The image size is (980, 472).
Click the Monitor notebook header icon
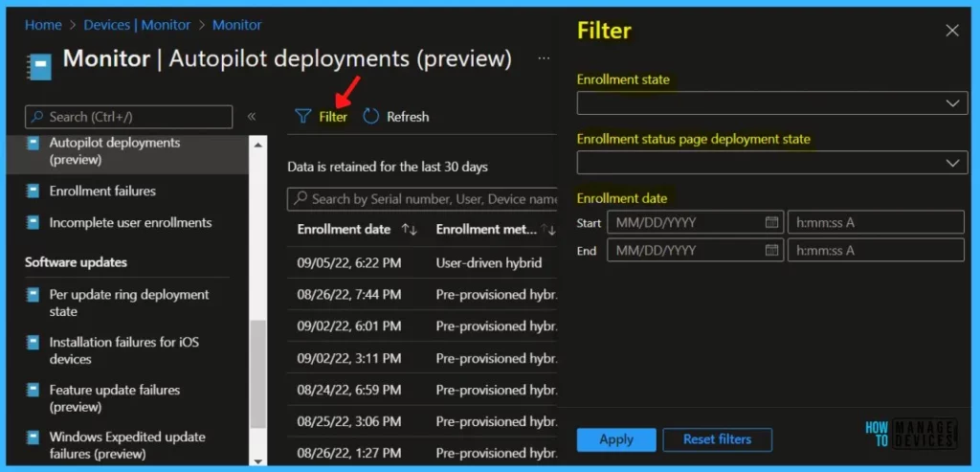point(38,67)
